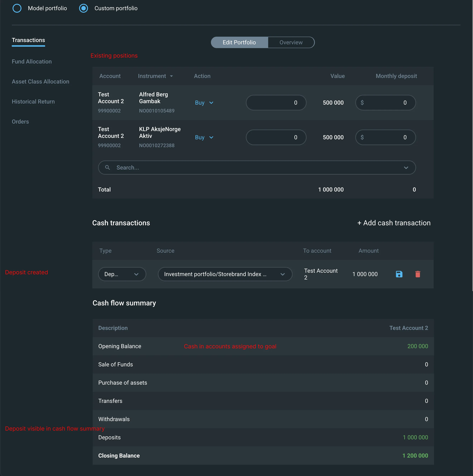Image resolution: width=473 pixels, height=476 pixels.
Task: Click the amount field for KLP AksjeNorge Aktiv
Action: pos(276,138)
